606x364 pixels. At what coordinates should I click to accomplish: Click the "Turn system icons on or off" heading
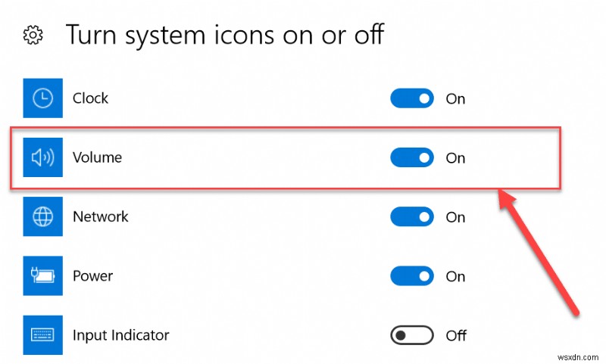click(225, 35)
